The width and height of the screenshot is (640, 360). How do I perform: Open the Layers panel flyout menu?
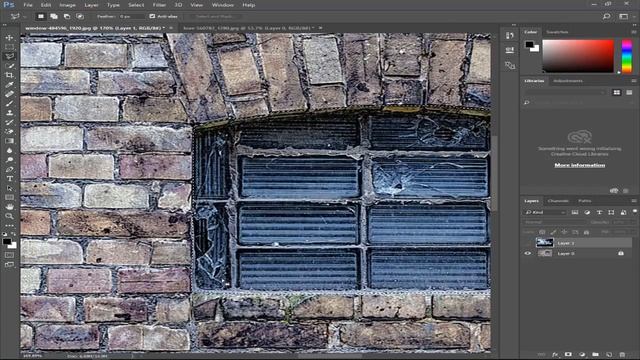coord(634,201)
